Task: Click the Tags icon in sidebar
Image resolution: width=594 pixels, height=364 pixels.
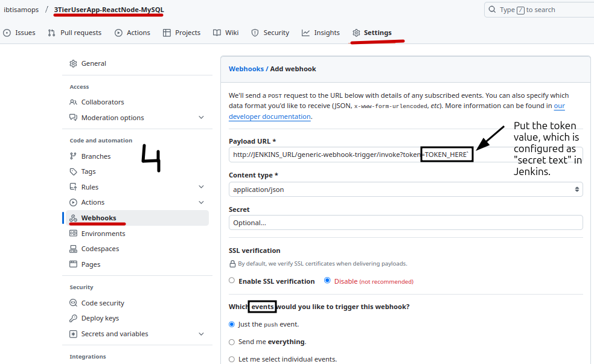Action: tap(74, 171)
